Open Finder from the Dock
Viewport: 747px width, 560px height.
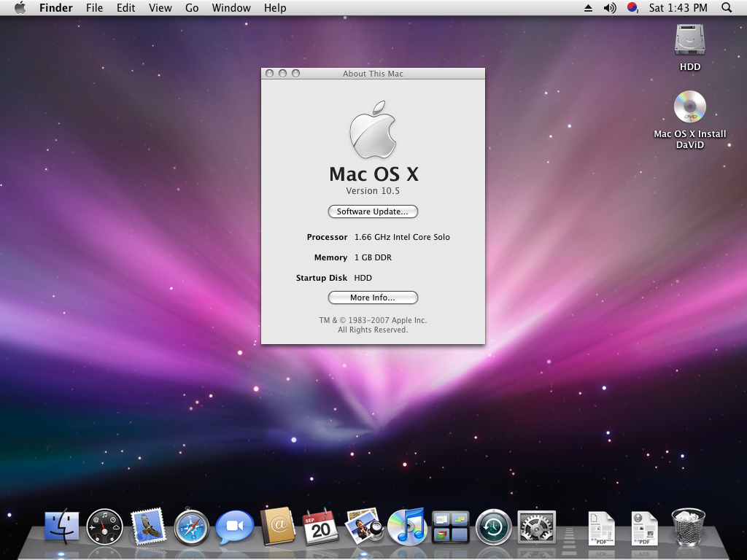(x=62, y=526)
